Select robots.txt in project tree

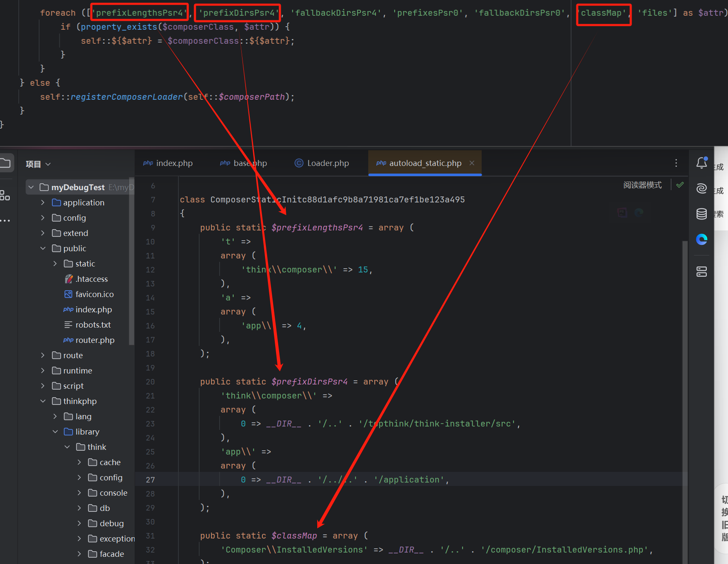click(x=87, y=325)
